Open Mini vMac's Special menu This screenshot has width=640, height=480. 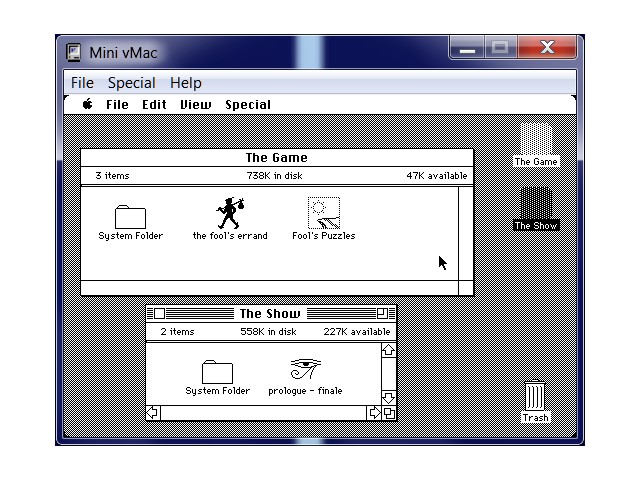[132, 83]
